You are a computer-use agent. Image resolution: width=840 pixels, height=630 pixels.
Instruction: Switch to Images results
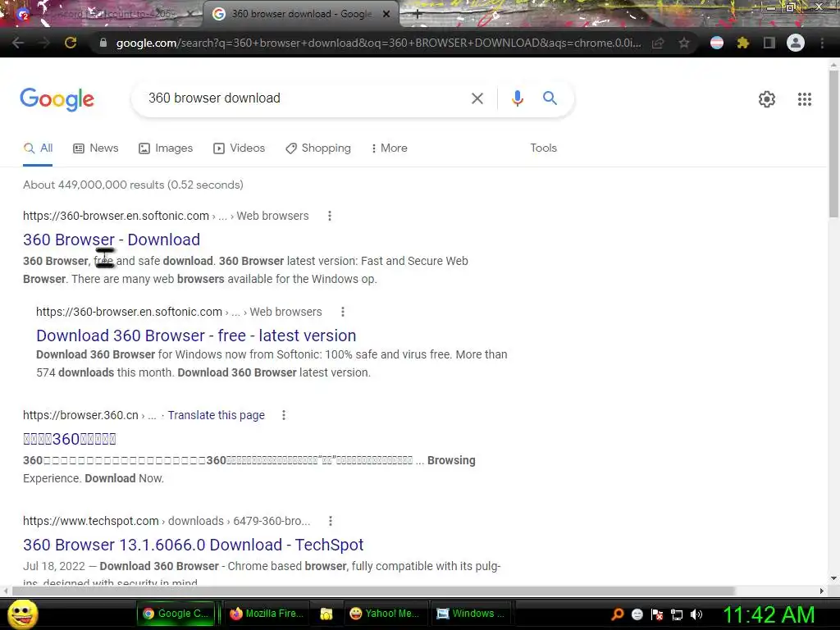(x=166, y=148)
